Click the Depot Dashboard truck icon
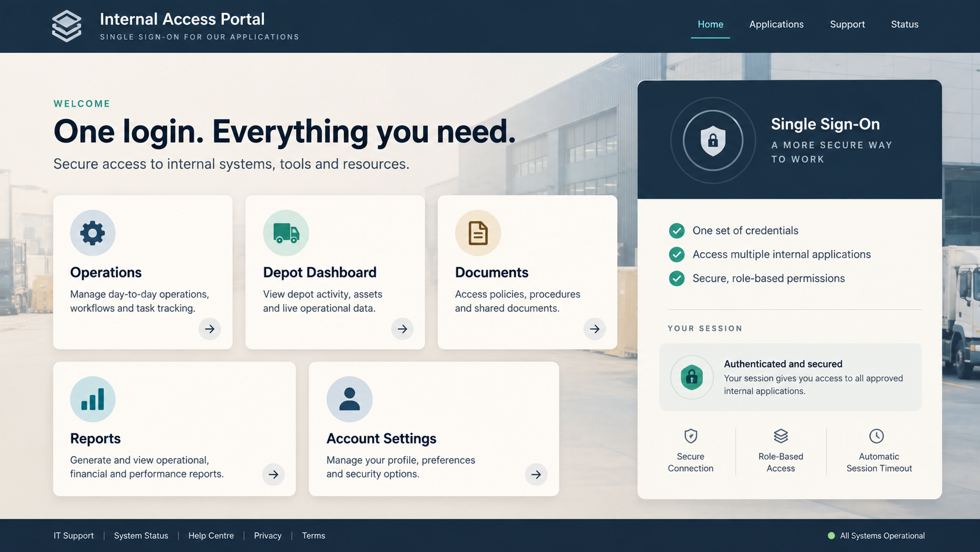The width and height of the screenshot is (980, 552). pyautogui.click(x=286, y=233)
